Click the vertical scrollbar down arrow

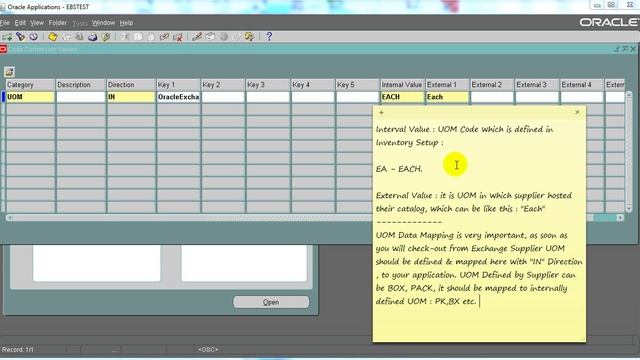pyautogui.click(x=629, y=209)
